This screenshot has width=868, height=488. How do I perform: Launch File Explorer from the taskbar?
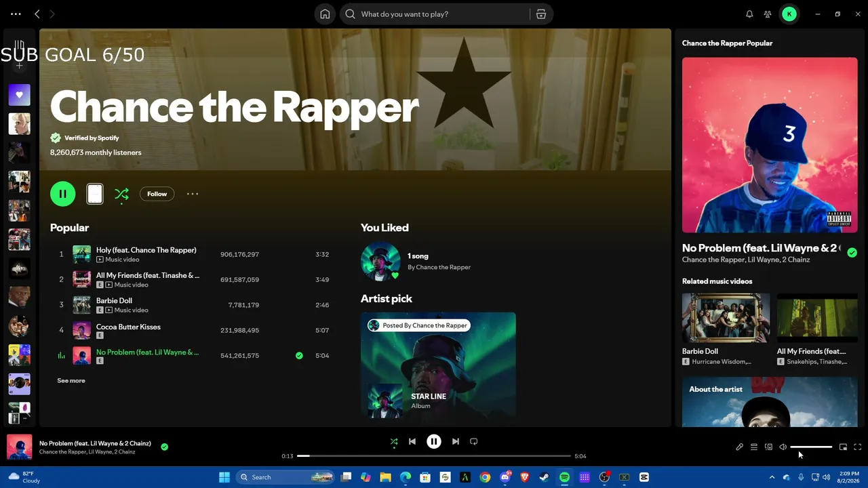[x=385, y=477]
